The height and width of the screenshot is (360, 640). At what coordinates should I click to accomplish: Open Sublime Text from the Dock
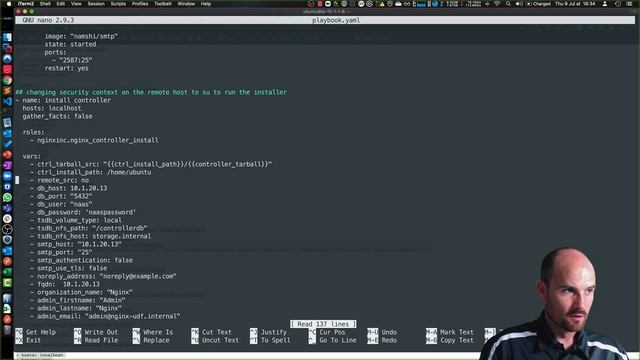click(7, 91)
